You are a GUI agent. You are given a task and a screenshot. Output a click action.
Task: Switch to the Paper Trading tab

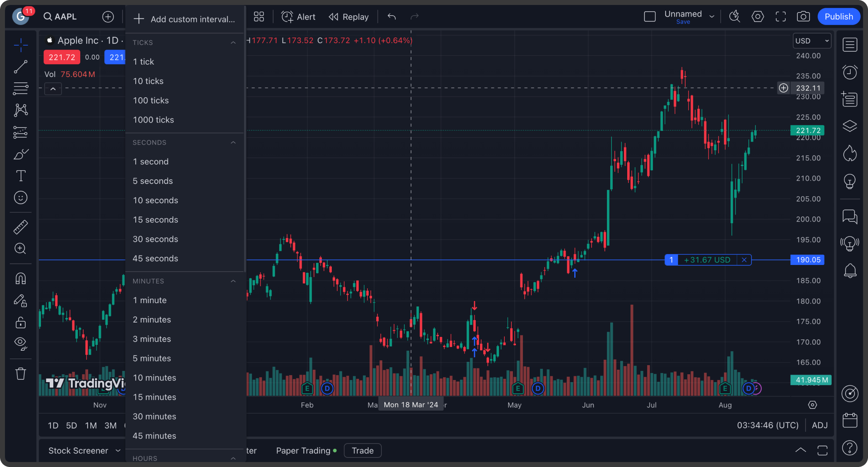coord(306,450)
